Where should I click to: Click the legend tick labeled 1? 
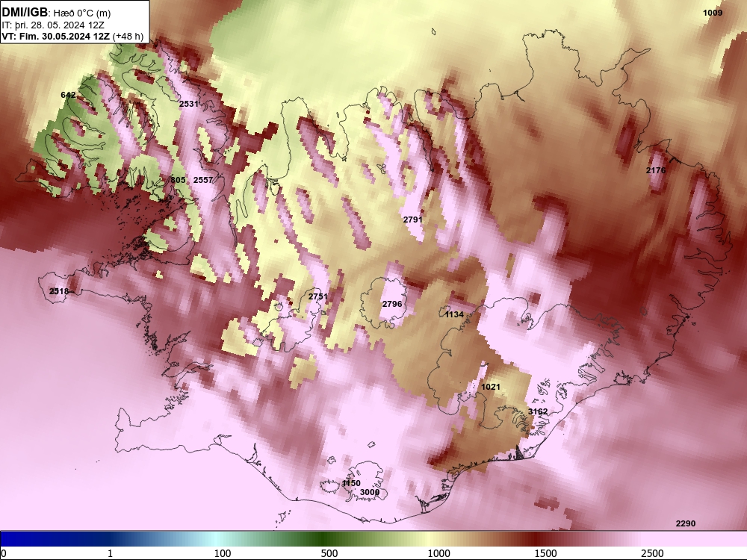[x=110, y=553]
